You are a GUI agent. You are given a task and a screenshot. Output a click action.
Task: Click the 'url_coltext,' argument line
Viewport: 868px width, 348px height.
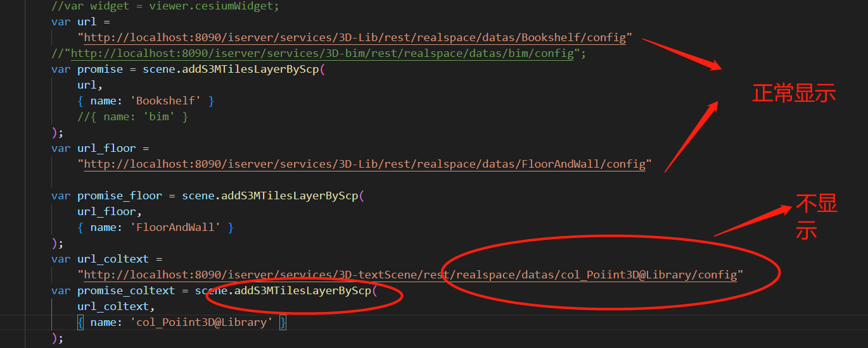pyautogui.click(x=117, y=306)
